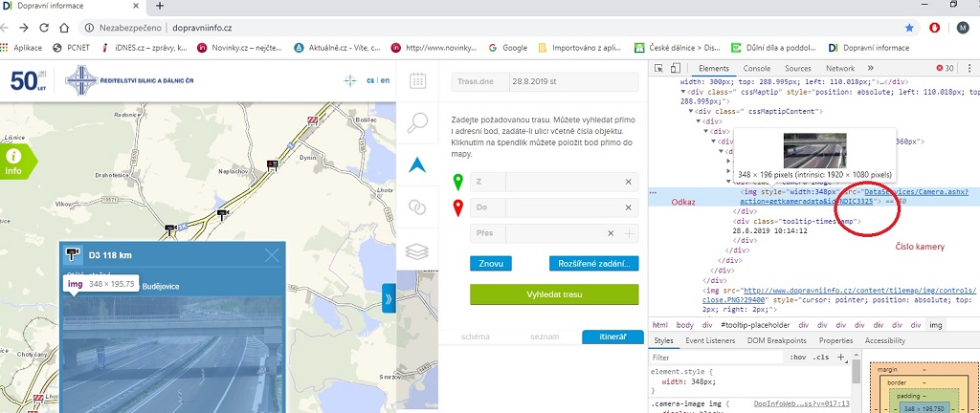The width and height of the screenshot is (980, 413).
Task: Collapse the cssMaptipContent div node
Action: (691, 112)
